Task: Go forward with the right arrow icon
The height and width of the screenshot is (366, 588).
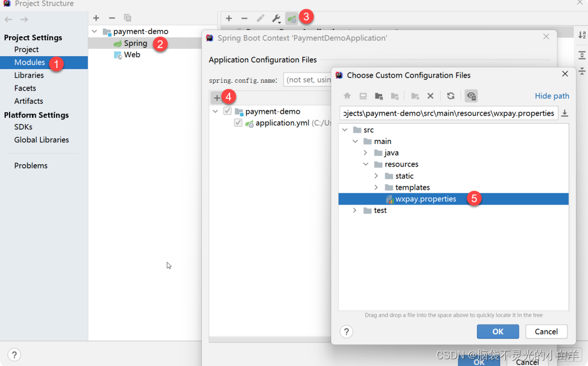Action: pyautogui.click(x=24, y=19)
